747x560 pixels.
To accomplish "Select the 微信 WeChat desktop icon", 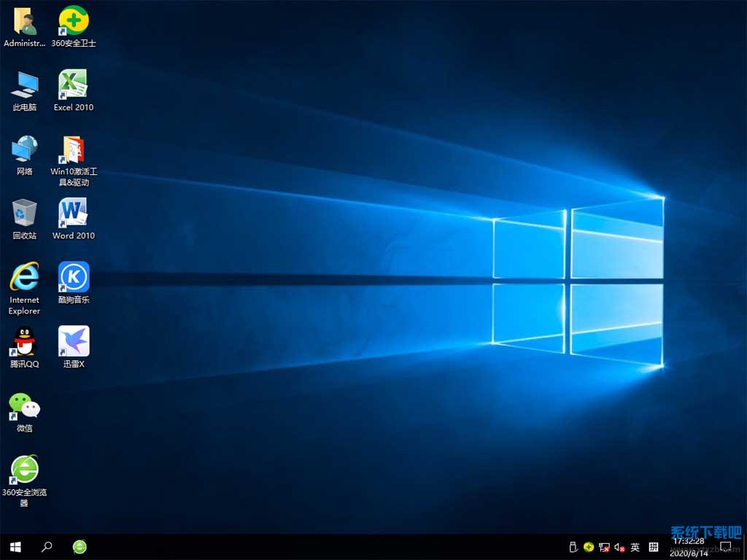I will coord(25,405).
